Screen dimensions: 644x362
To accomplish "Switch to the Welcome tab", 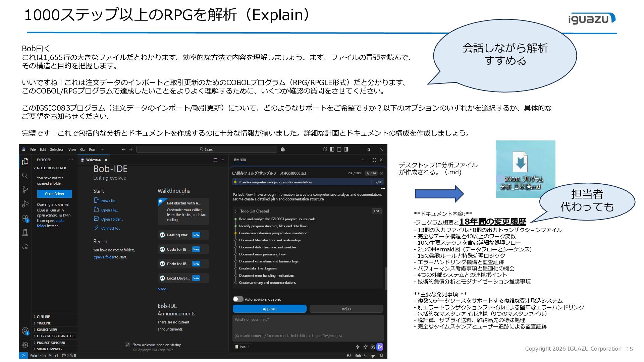I will pyautogui.click(x=94, y=160).
